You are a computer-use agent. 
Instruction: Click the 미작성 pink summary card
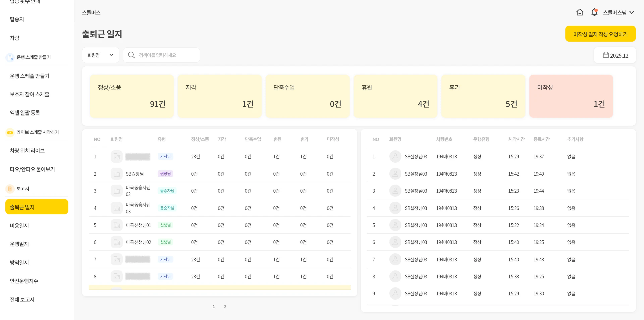point(571,96)
